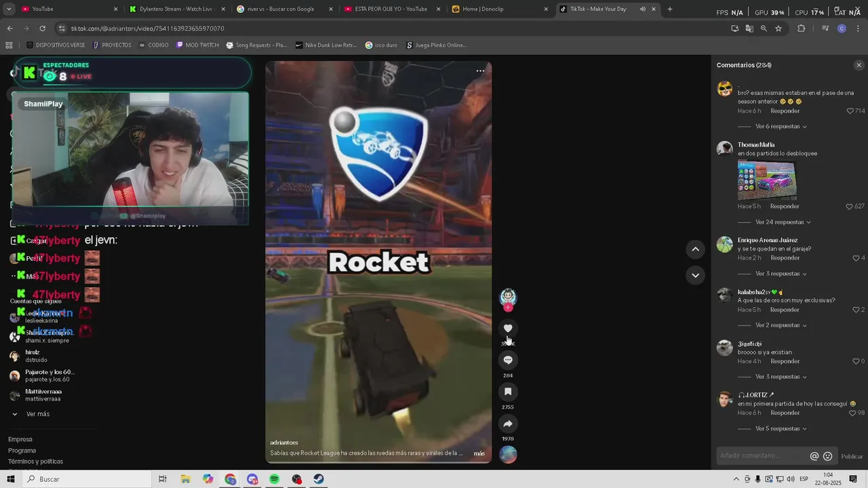Open the Empresa footer link
The height and width of the screenshot is (488, 868).
coord(20,440)
